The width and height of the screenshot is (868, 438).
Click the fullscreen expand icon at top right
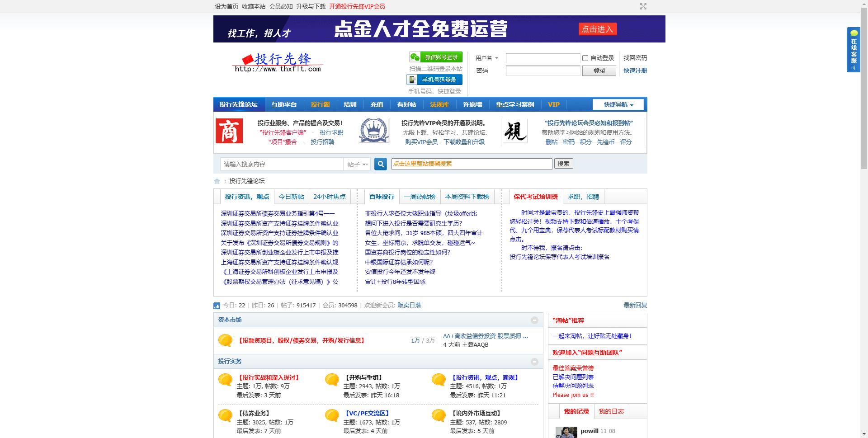643,6
